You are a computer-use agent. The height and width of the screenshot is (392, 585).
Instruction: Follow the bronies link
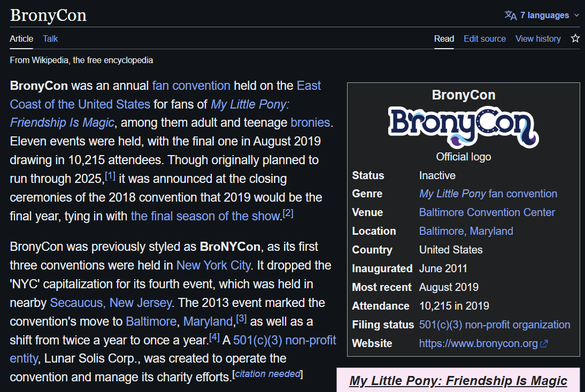tap(310, 122)
